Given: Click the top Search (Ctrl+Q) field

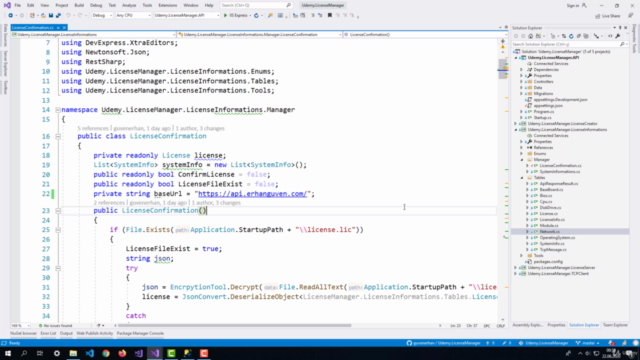Looking at the screenshot, I should tap(256, 5).
